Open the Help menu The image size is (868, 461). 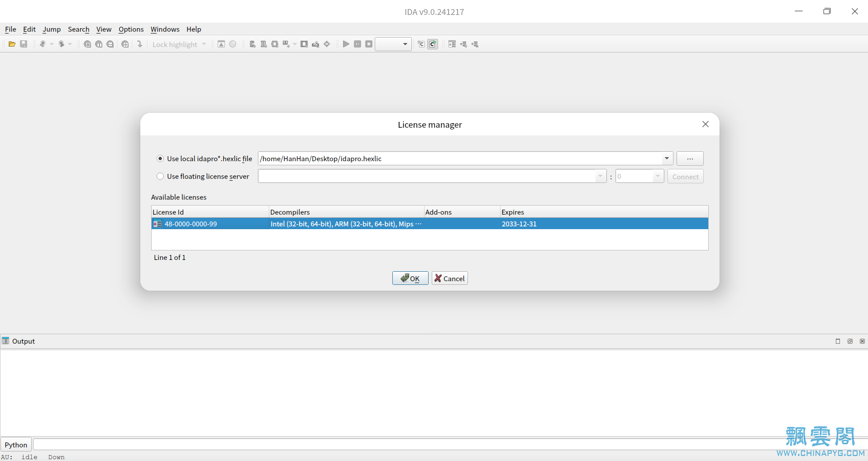[x=194, y=29]
